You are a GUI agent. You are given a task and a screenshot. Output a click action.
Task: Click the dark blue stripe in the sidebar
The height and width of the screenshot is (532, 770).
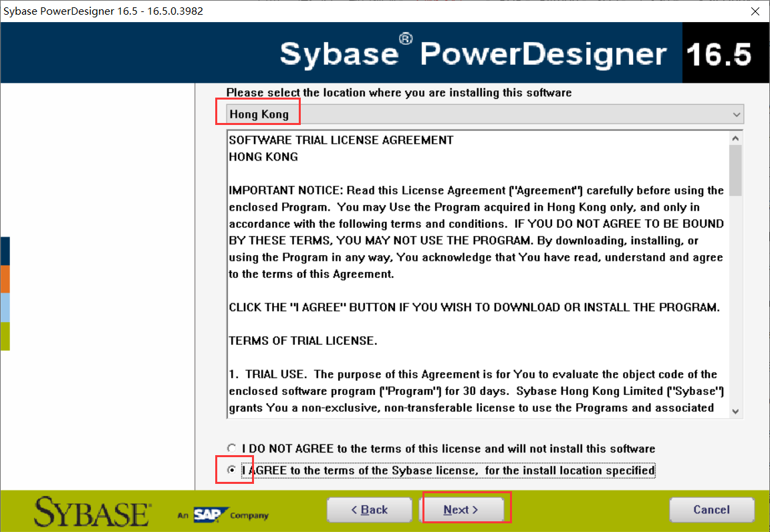tap(5, 251)
